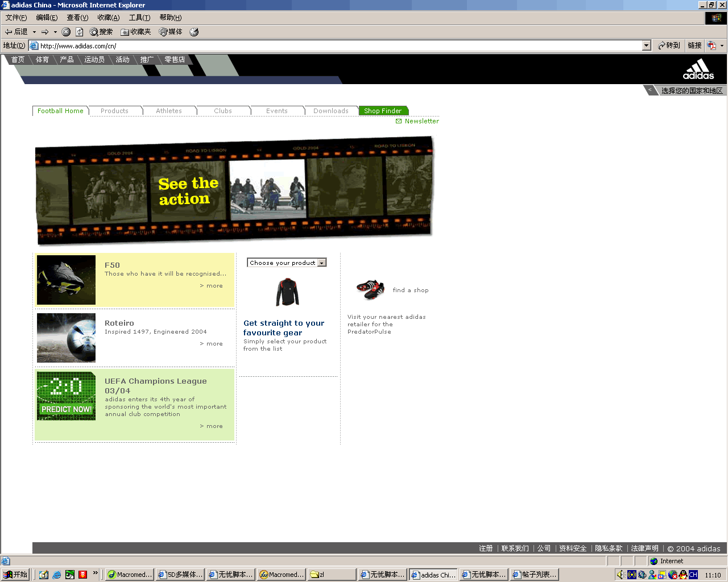
Task: Select the 活动 navigation tab
Action: (123, 59)
